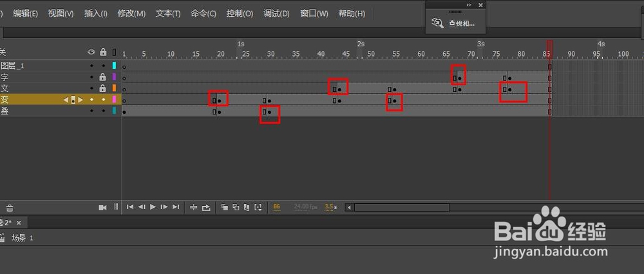Click the timeline horizontal scrollbar thumb

(x=402, y=208)
